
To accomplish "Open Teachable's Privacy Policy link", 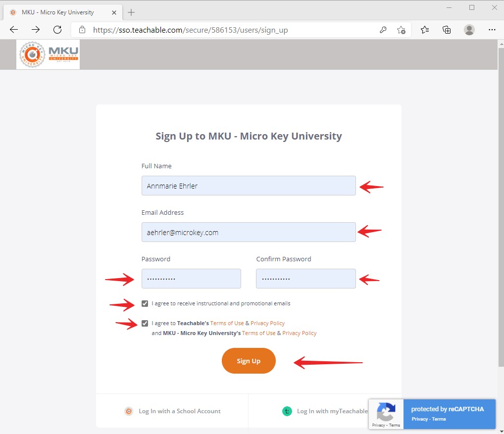I will (267, 323).
